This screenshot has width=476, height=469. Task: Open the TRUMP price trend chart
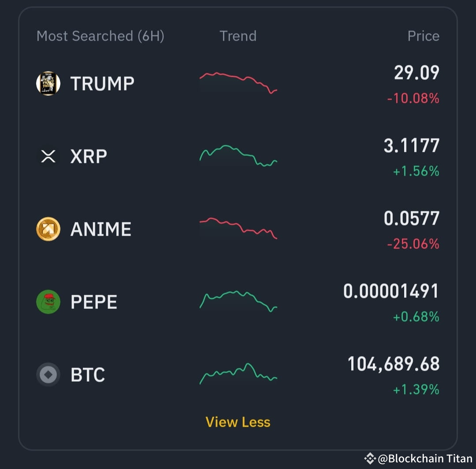click(x=238, y=82)
